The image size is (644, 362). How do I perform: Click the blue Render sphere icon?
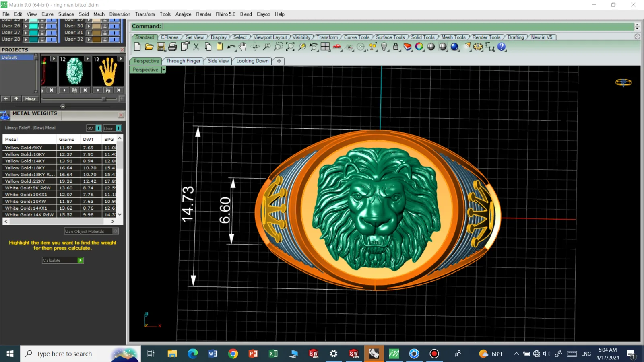tap(454, 47)
